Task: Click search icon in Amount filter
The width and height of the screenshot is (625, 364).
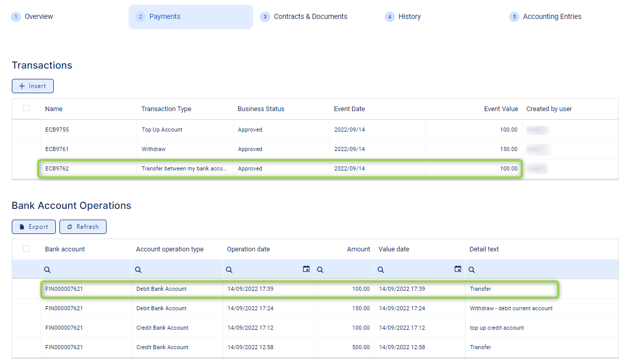Action: [x=320, y=270]
